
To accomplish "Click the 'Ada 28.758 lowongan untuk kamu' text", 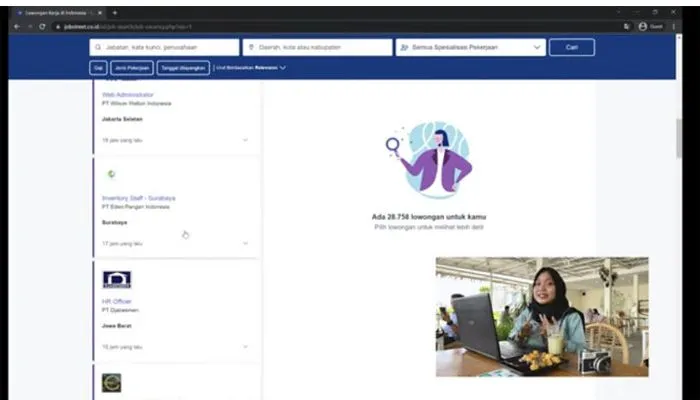I will tap(429, 217).
